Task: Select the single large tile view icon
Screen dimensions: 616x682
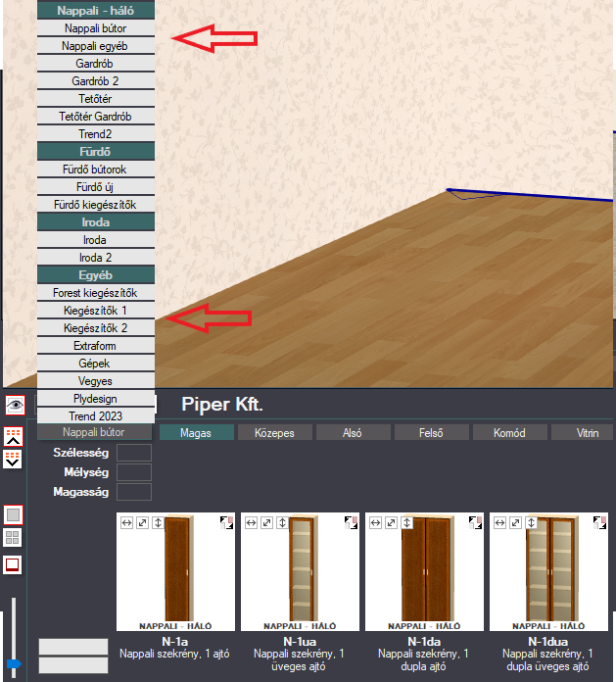Action: pyautogui.click(x=13, y=515)
